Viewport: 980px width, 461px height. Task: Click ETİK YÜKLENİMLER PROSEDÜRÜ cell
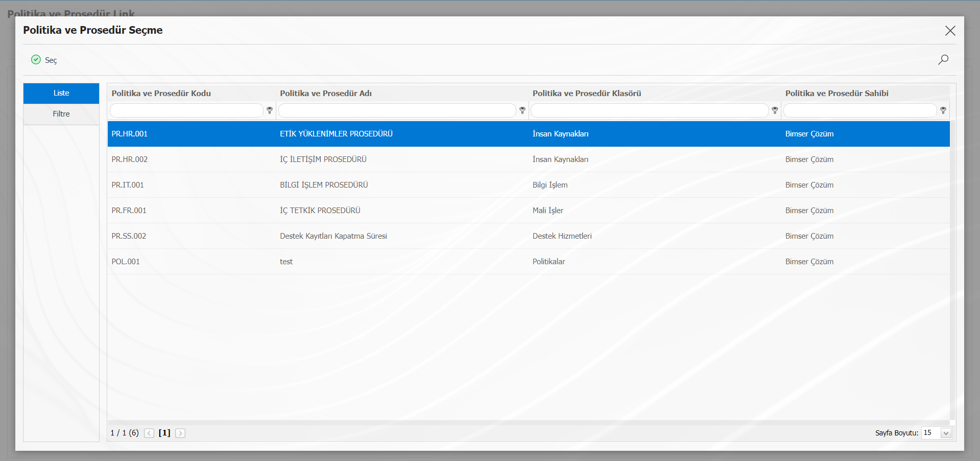tap(336, 134)
